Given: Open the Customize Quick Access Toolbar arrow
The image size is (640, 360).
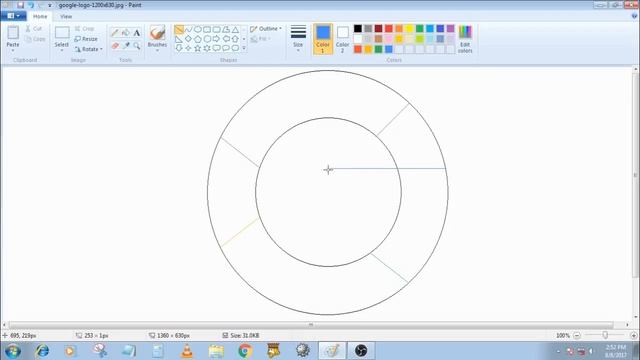Looking at the screenshot, I should [x=50, y=5].
